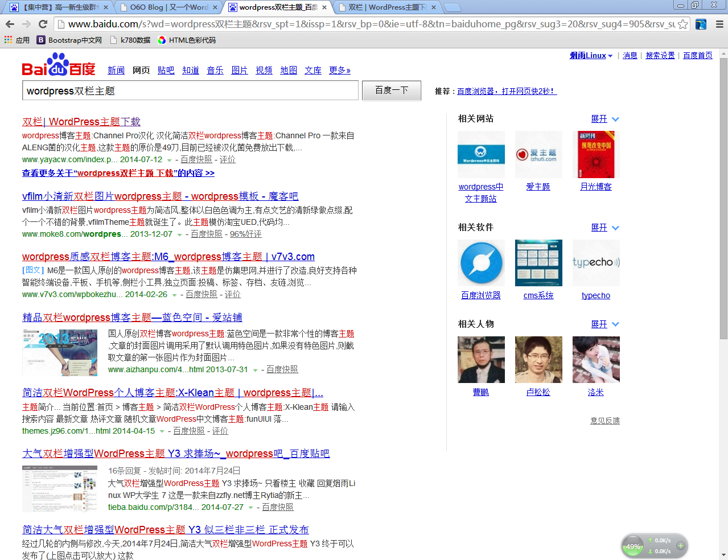Click the 49% circular memory indicator
This screenshot has width=728, height=560.
tap(633, 546)
